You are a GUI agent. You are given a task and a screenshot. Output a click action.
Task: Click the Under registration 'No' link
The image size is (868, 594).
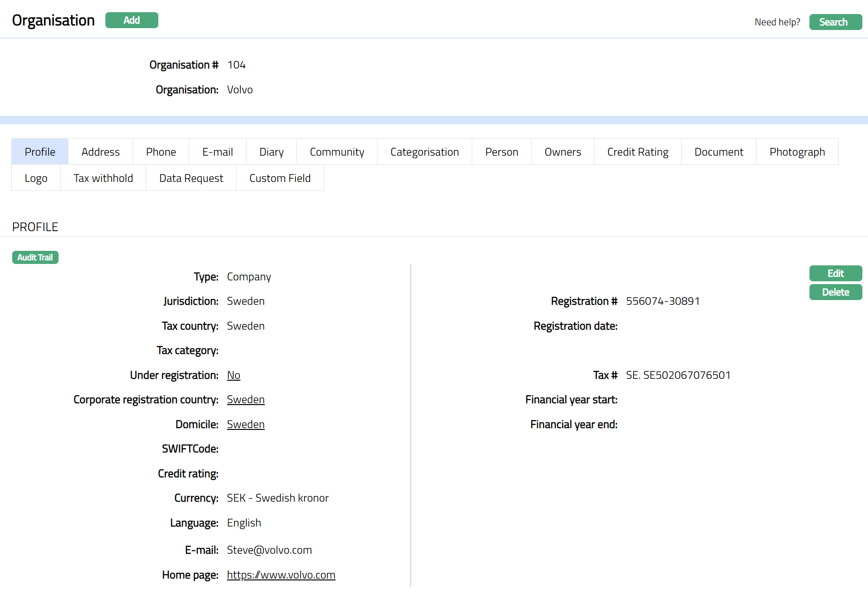233,375
